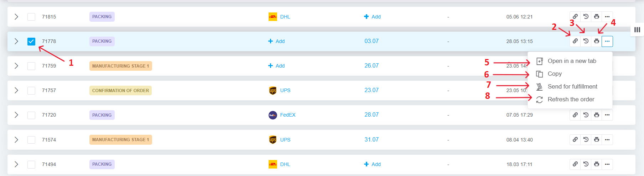Expand order 71815 row chevron
Image resolution: width=644 pixels, height=176 pixels.
point(16,17)
